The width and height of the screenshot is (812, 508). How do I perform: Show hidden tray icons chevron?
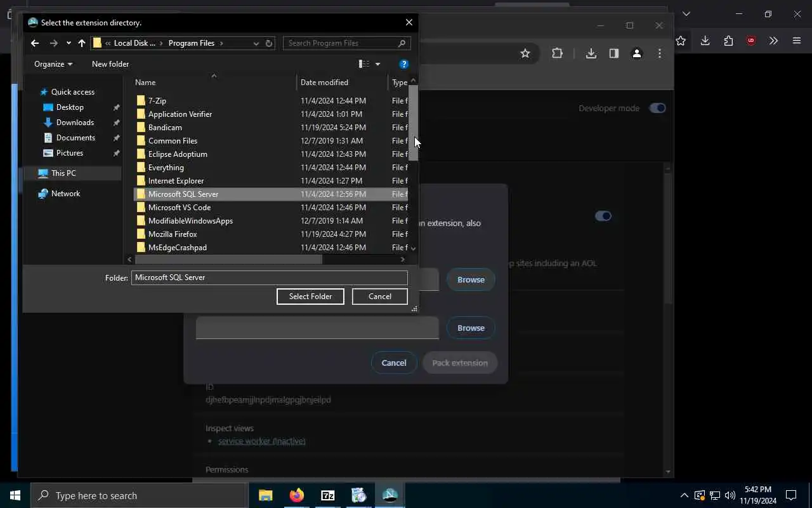[x=684, y=495]
